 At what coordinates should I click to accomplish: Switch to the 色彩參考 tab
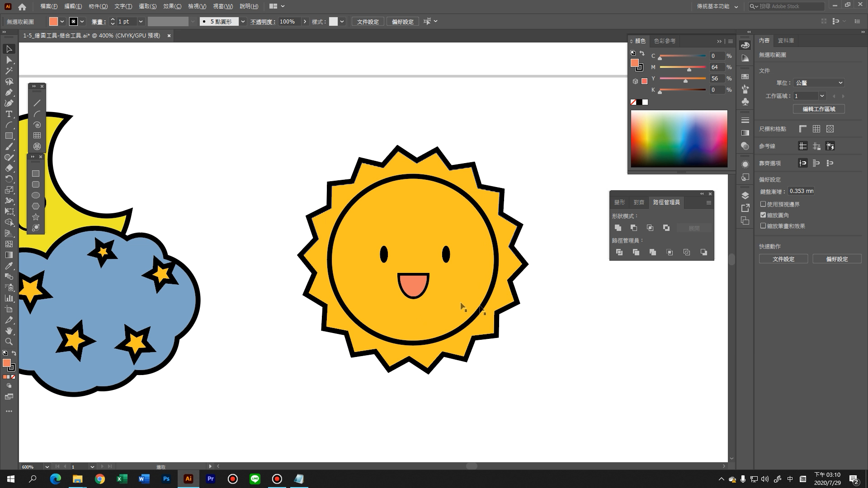664,41
